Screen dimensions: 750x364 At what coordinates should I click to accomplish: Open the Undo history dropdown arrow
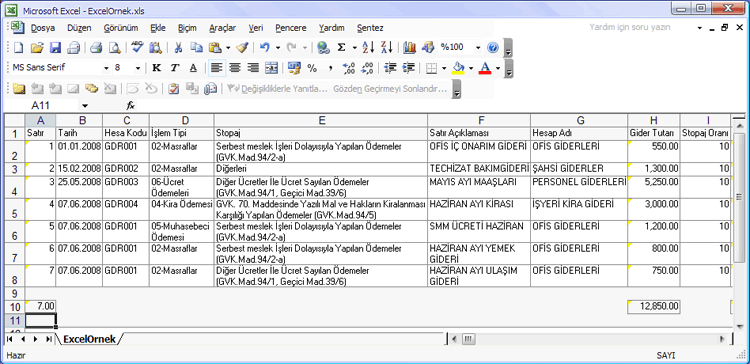click(277, 47)
